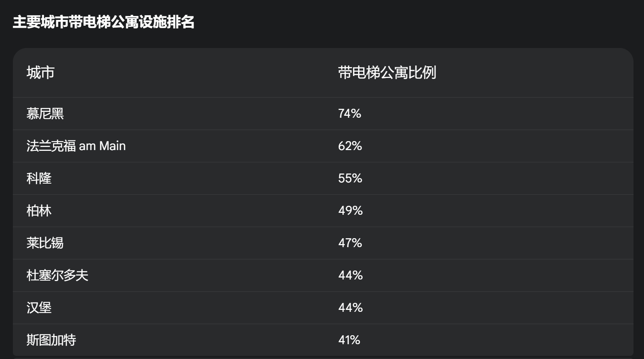Click the 带电梯公寓比例 column header
644x359 pixels.
[387, 73]
